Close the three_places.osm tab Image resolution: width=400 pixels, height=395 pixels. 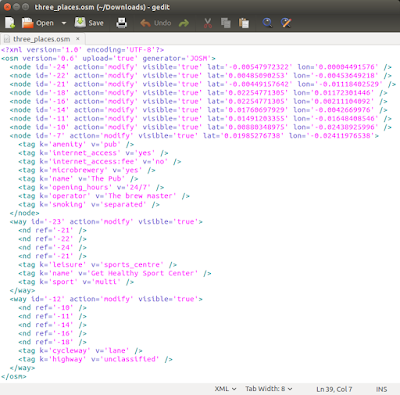(78, 39)
